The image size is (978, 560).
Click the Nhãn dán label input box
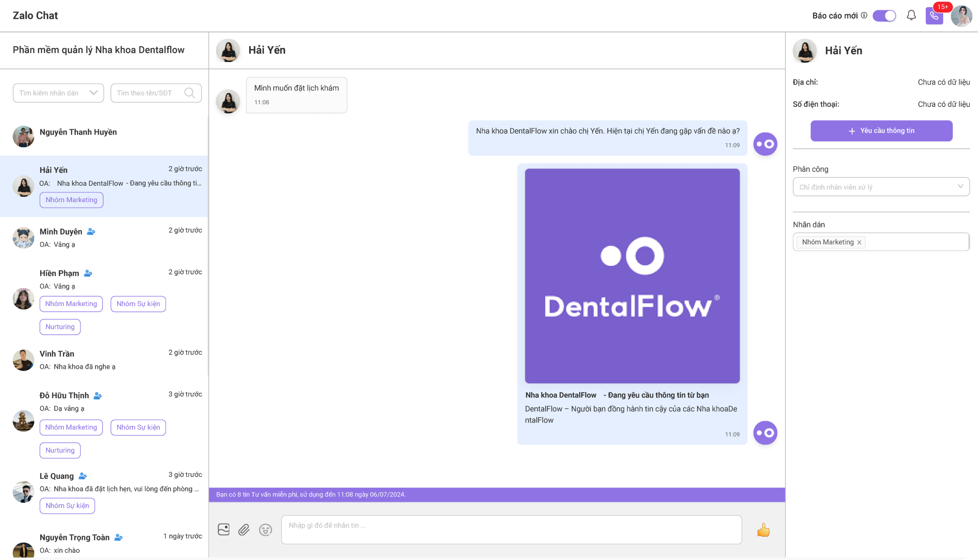tap(881, 241)
